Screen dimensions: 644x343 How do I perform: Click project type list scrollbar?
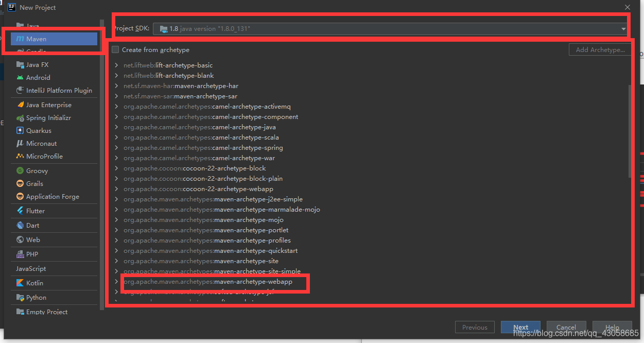[102, 165]
